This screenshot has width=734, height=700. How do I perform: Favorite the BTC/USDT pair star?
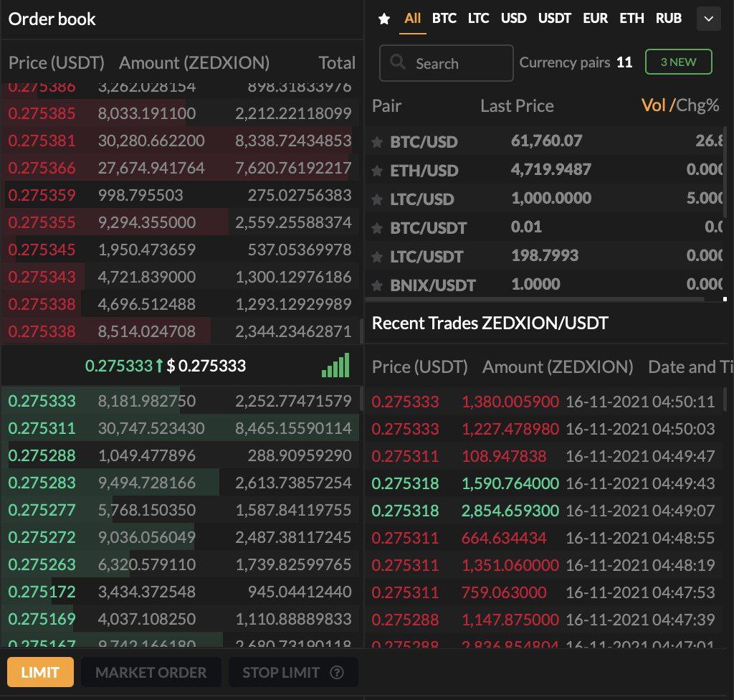377,228
